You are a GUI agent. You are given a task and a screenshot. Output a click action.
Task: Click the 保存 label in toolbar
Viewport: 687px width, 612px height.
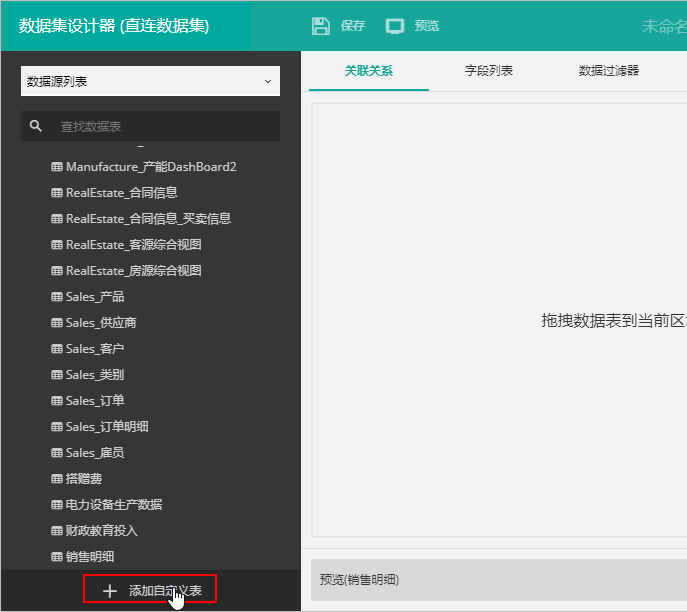pyautogui.click(x=353, y=26)
